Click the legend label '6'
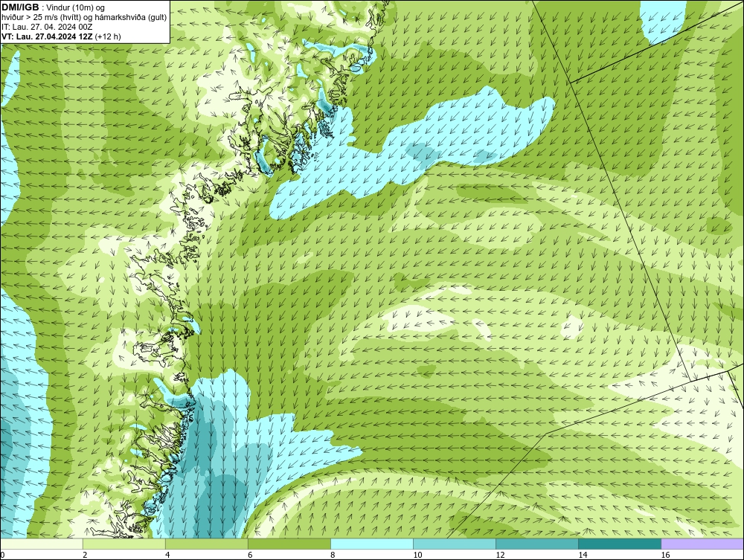744x560 pixels. point(250,555)
